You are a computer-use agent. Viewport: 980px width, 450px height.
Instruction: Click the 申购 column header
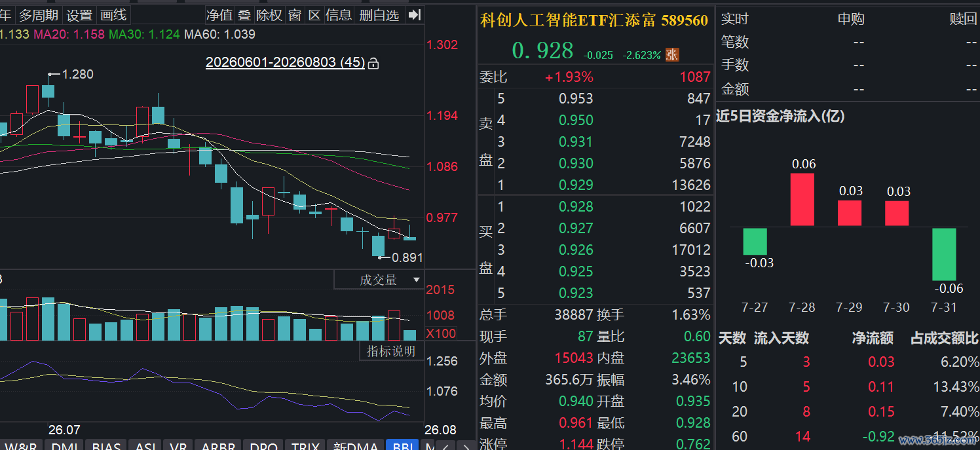[x=851, y=20]
